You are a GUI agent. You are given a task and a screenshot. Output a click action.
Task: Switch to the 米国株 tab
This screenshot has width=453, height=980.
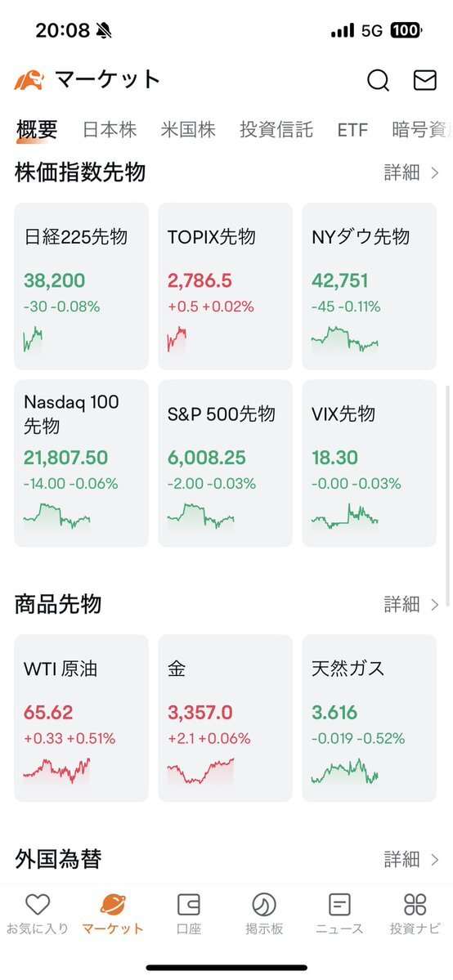(x=188, y=130)
